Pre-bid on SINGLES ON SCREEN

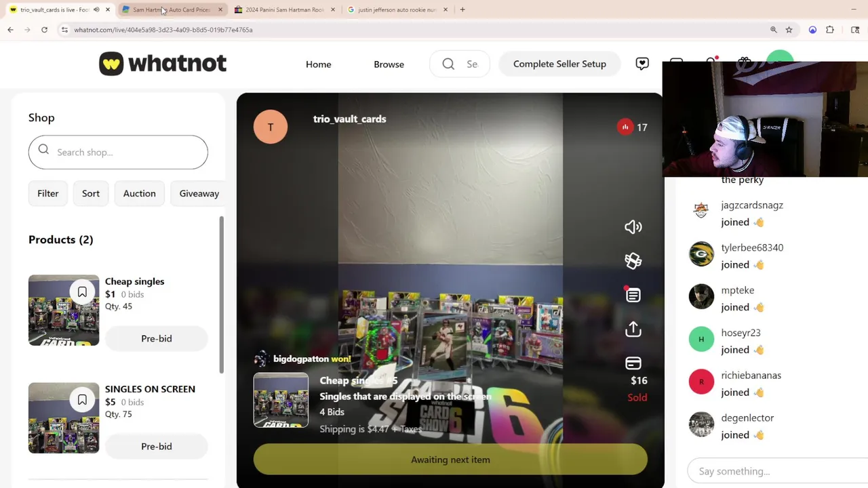tap(157, 446)
